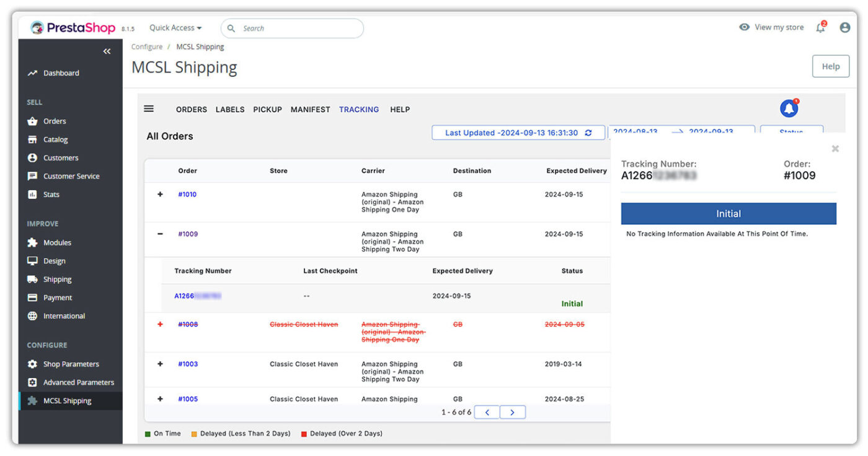Open Customer Service in the sidebar
868x456 pixels.
pos(71,176)
